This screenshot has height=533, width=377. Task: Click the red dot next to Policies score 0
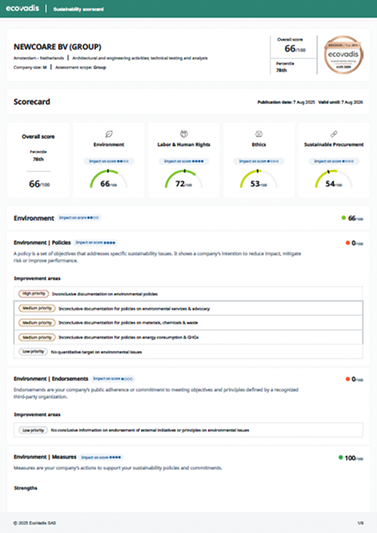click(348, 243)
